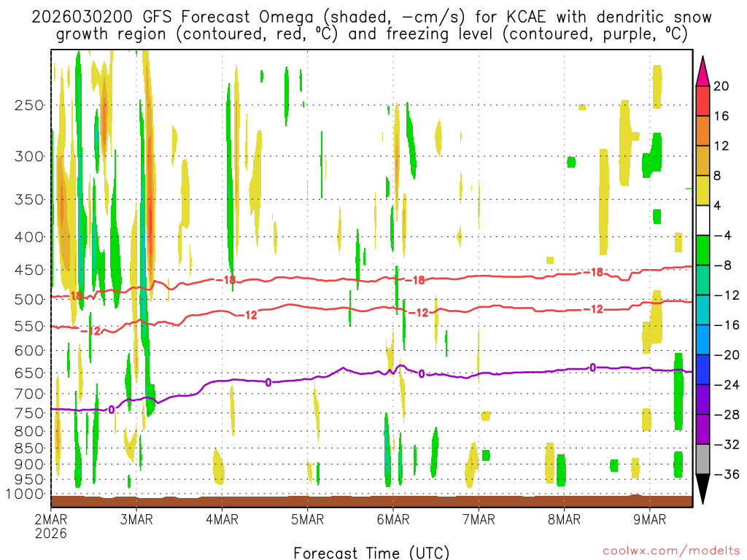Screen dimensions: 747x560
Task: Click the orange segment of the color bar
Action: [x=703, y=131]
